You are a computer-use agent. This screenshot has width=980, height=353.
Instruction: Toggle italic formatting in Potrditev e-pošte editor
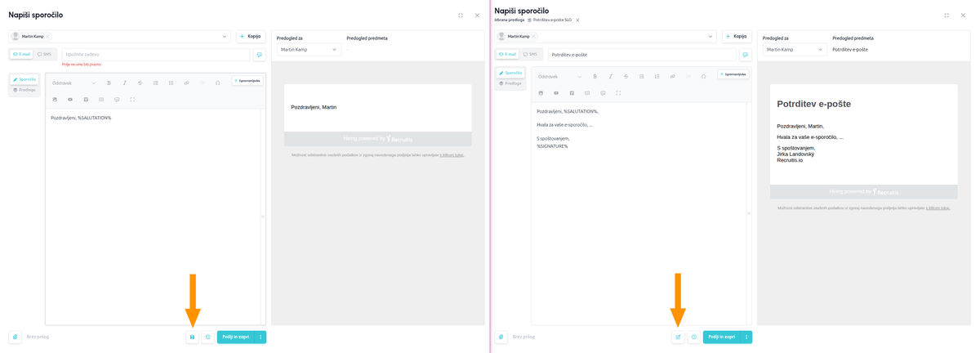coord(610,76)
